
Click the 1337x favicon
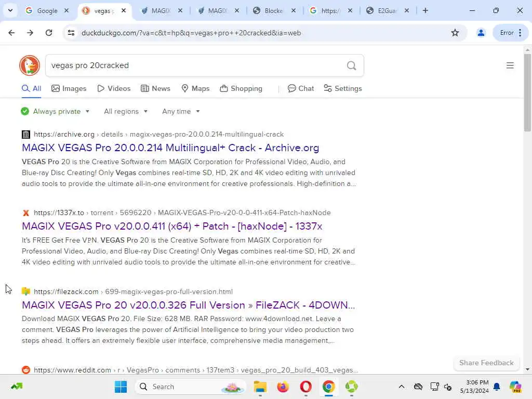(26, 212)
